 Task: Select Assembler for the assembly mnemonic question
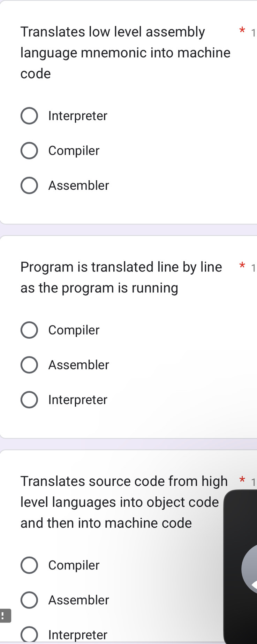[x=29, y=185]
